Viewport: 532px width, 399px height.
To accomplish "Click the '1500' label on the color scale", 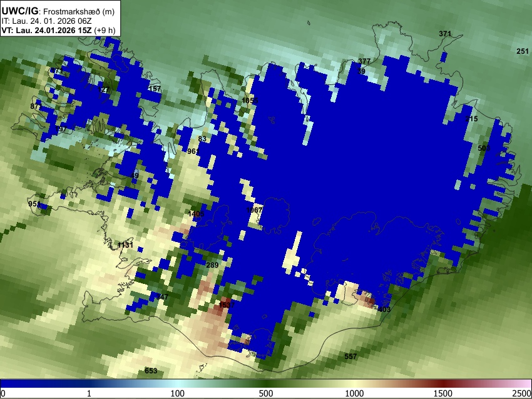I will coord(443,393).
